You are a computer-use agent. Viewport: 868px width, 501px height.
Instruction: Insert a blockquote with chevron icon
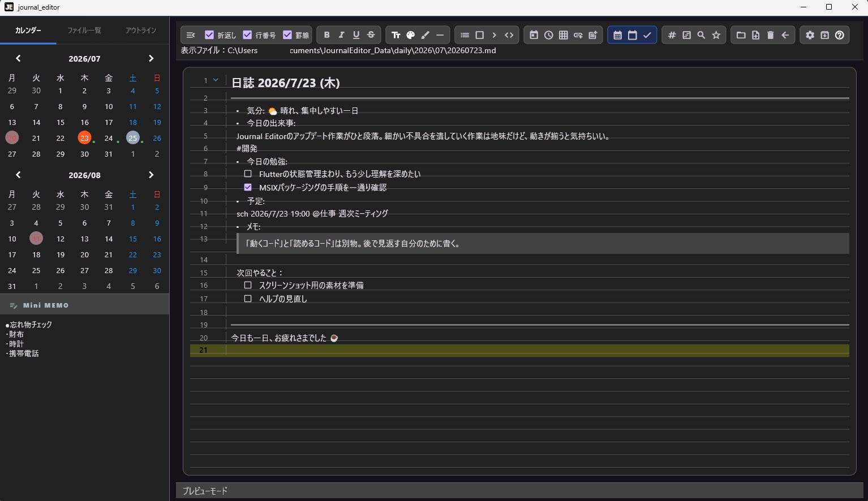click(494, 35)
